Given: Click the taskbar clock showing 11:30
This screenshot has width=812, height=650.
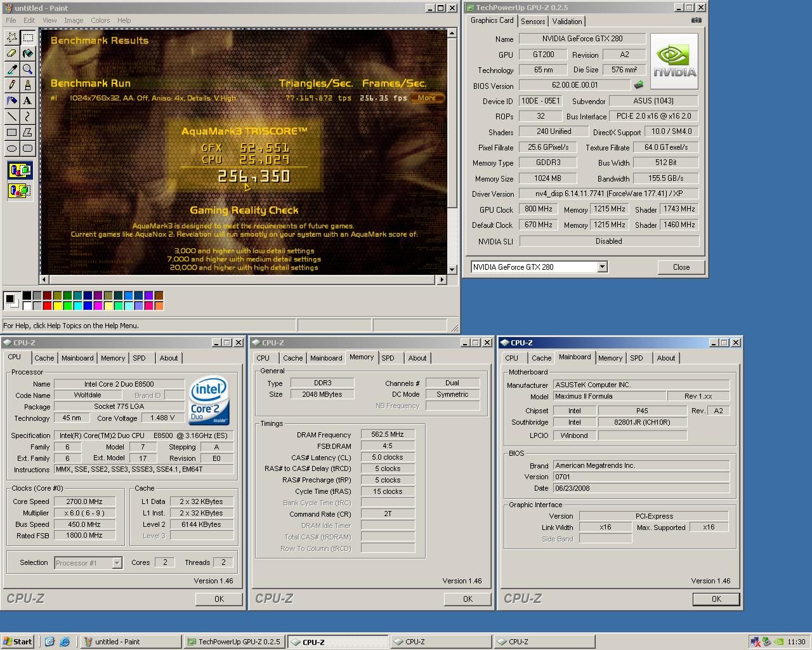Looking at the screenshot, I should [x=796, y=642].
